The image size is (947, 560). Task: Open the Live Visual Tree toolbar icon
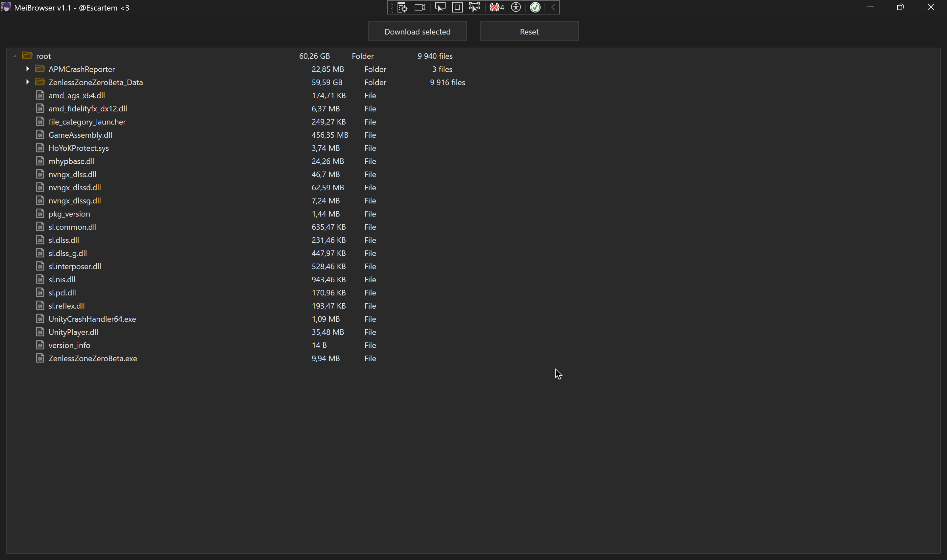click(402, 8)
